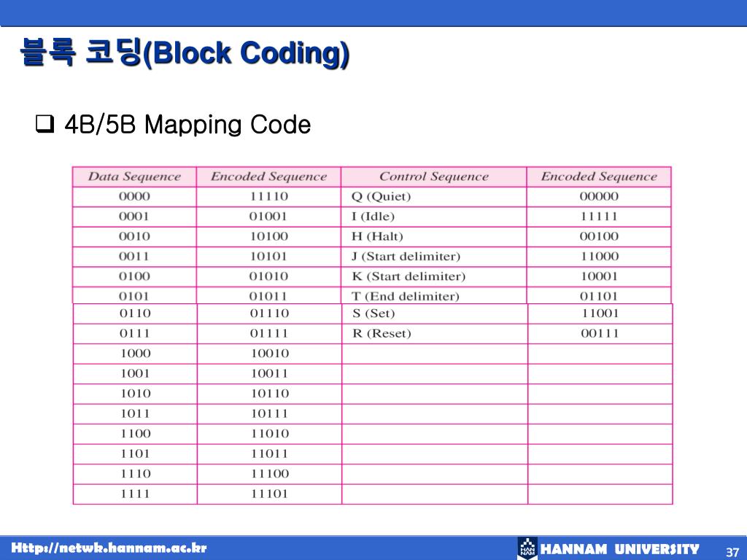
Task: Click the Encoded Sequence header beside Data Sequence
Action: (x=268, y=176)
